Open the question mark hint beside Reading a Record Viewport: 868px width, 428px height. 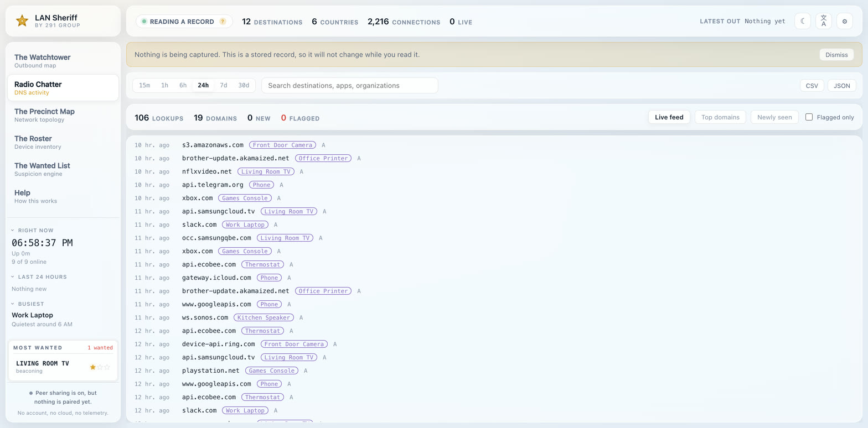tap(223, 22)
